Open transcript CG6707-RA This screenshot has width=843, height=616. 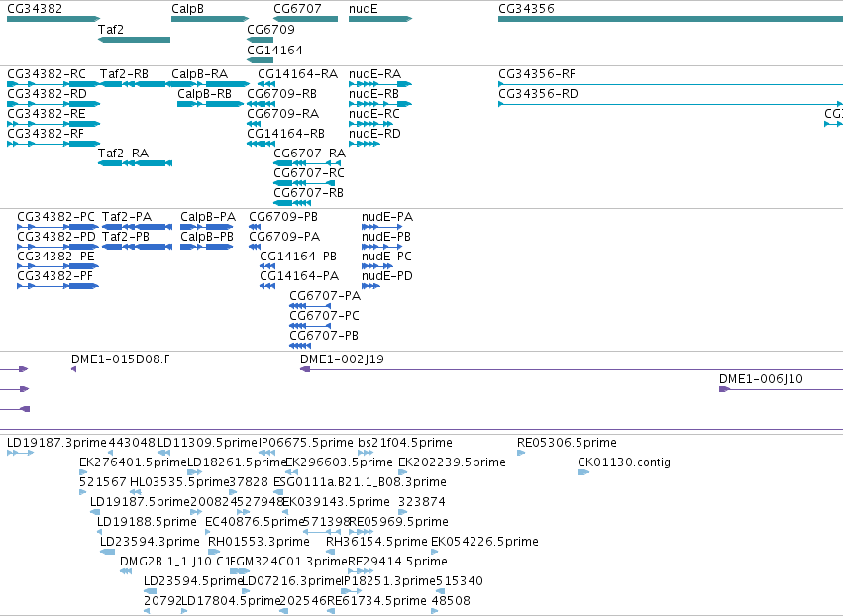click(307, 162)
